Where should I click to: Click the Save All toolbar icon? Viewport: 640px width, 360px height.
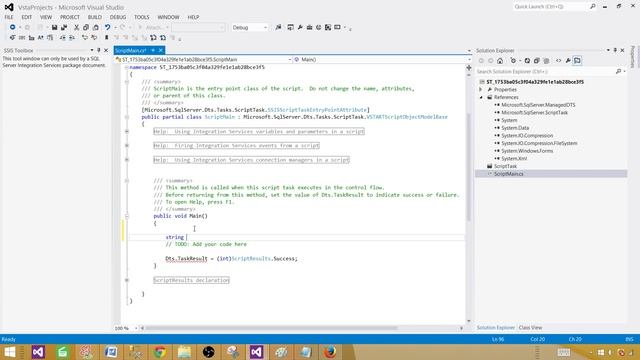pyautogui.click(x=64, y=27)
